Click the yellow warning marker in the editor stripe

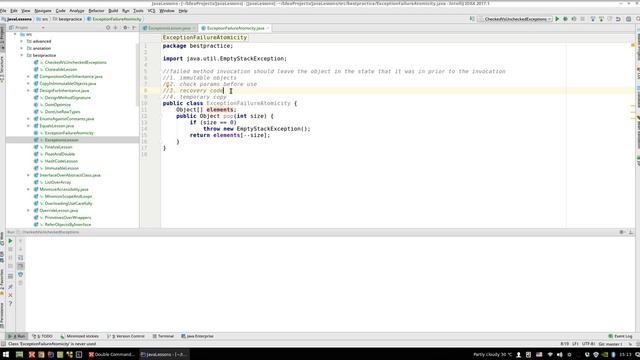(633, 45)
